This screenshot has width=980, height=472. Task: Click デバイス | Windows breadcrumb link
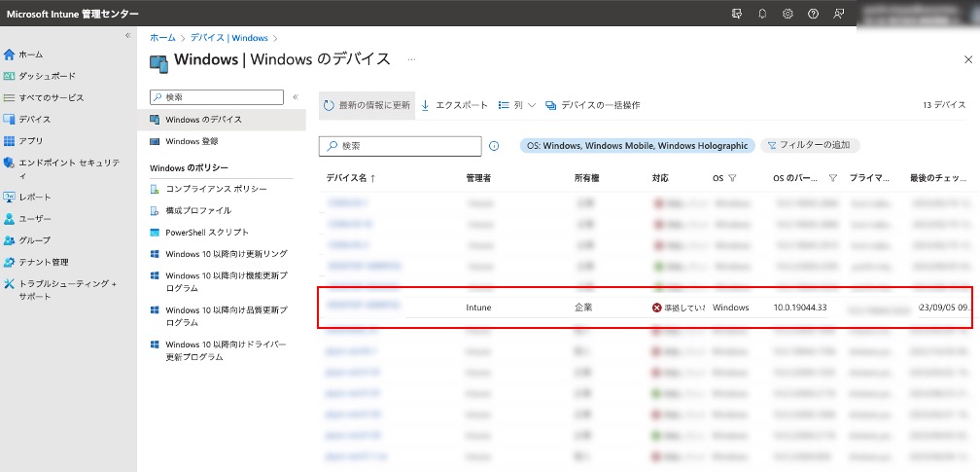228,38
